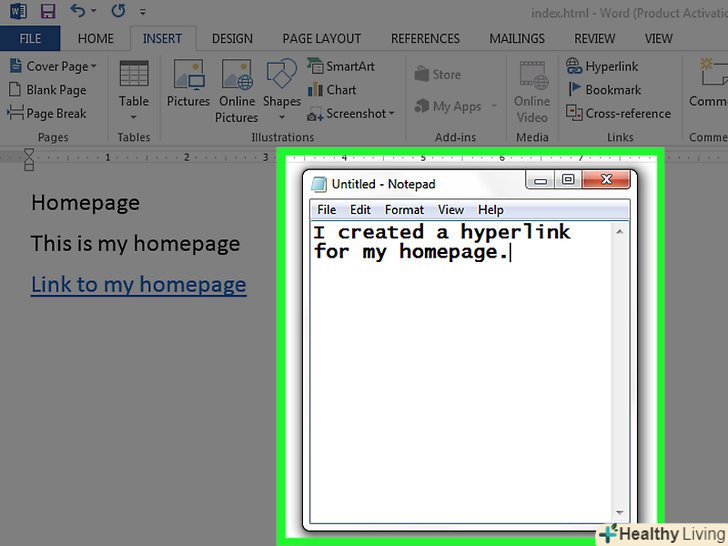Open Notepad's Help menu
The width and height of the screenshot is (728, 546).
click(x=491, y=210)
